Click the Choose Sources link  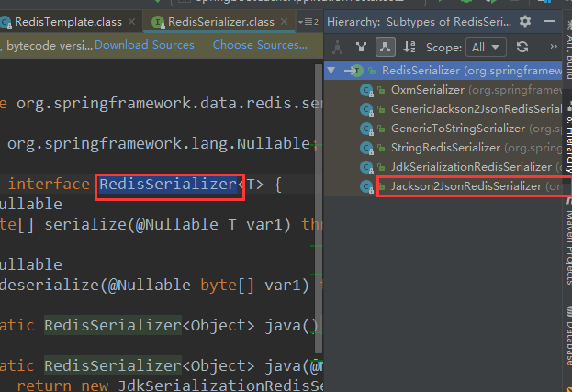[x=260, y=45]
